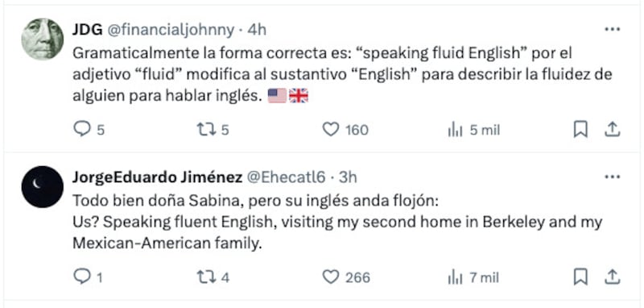The height and width of the screenshot is (308, 644).
Task: Like JDG's tweet with heart icon
Action: pyautogui.click(x=331, y=130)
